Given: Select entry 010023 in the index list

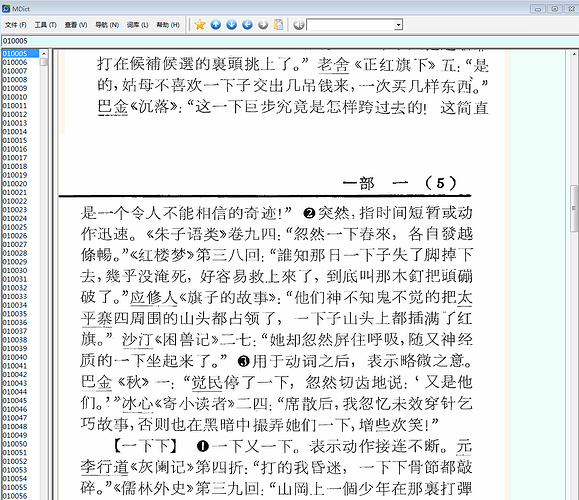Looking at the screenshot, I should tap(15, 210).
